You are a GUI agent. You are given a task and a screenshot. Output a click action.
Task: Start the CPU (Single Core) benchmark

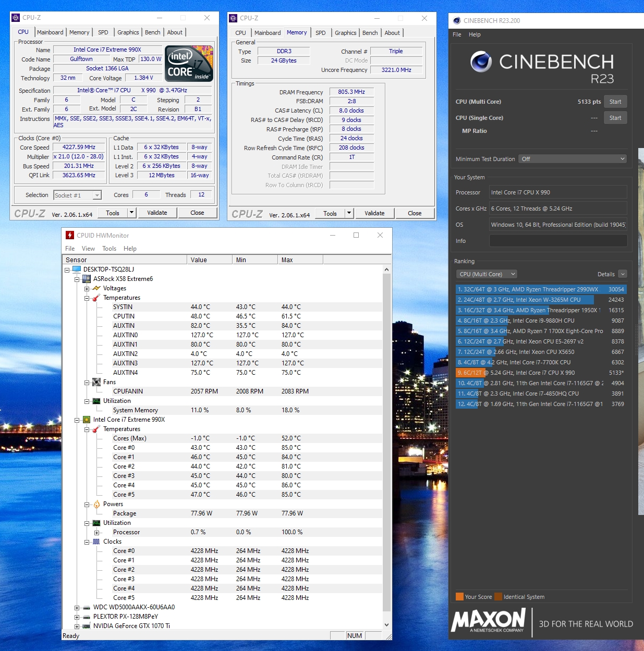[615, 118]
